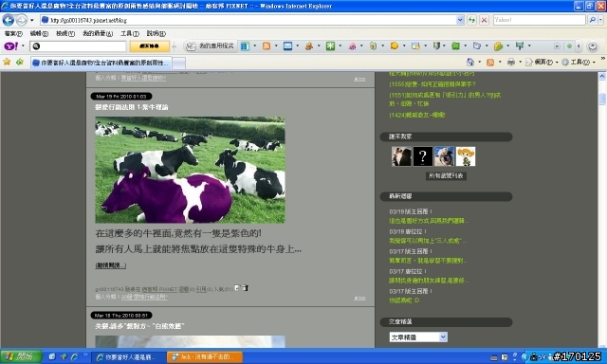Click the mail envelope icon in Yahoo toolbar

[x=287, y=46]
